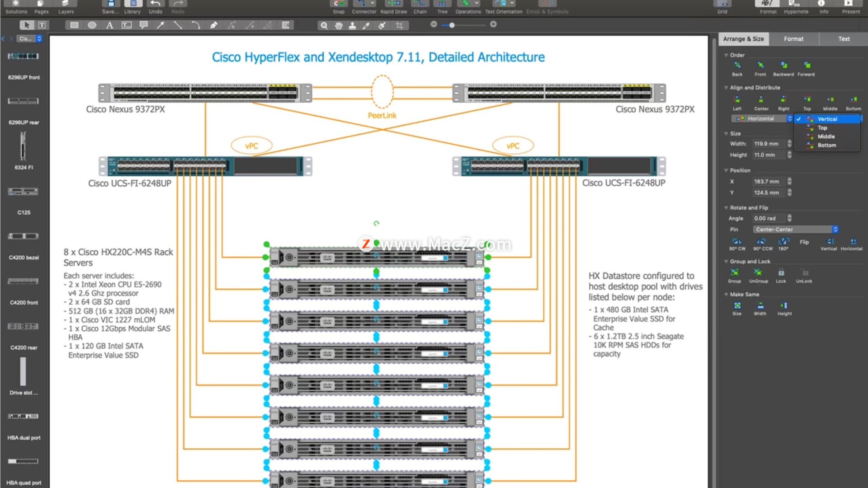Click the zoom in plus button
The width and height of the screenshot is (868, 488).
tap(493, 24)
